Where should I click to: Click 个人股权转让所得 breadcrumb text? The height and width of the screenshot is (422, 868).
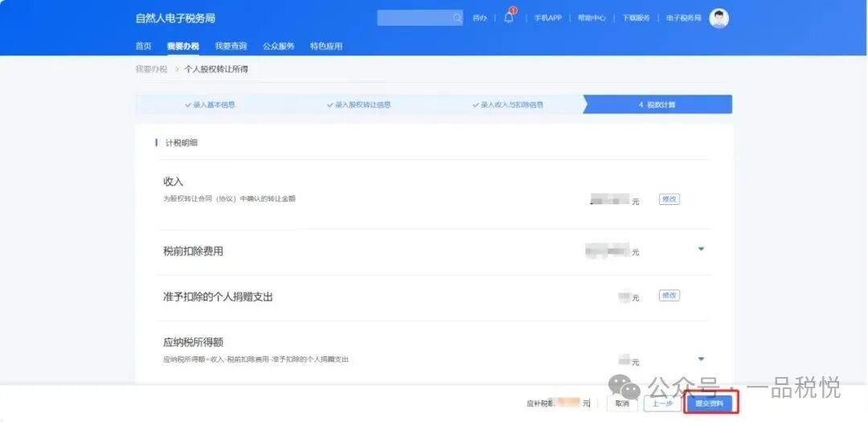point(216,69)
